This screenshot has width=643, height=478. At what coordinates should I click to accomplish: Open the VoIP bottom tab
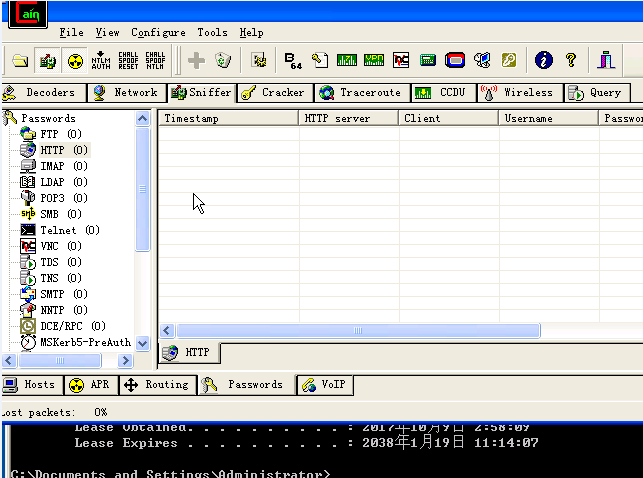point(324,385)
